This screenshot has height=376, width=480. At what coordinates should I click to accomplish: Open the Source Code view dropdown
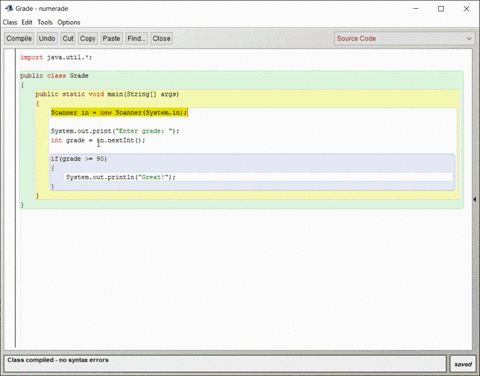pyautogui.click(x=404, y=38)
